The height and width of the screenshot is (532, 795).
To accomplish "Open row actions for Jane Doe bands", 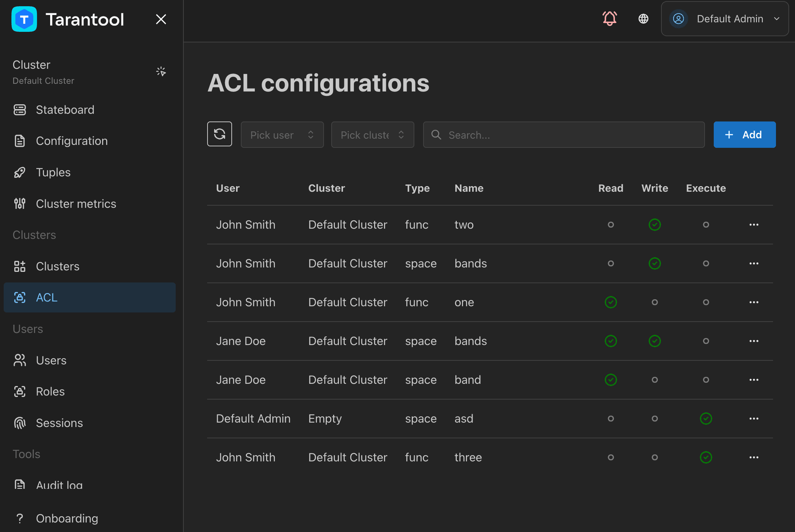I will pos(754,341).
